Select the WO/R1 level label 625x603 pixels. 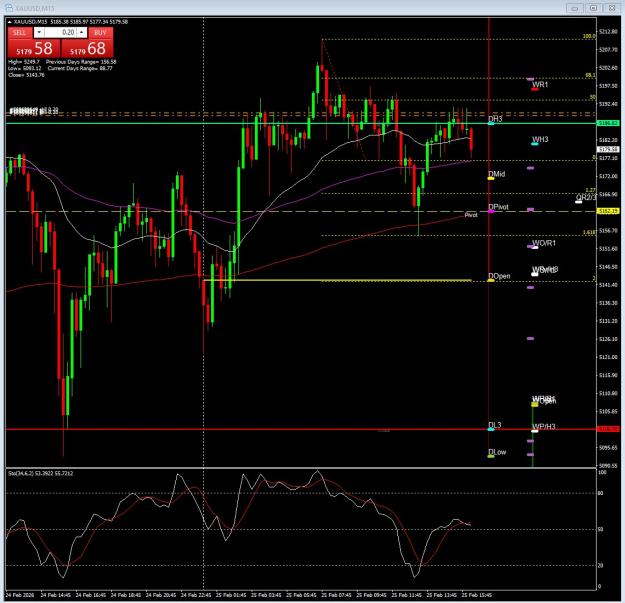[x=544, y=243]
